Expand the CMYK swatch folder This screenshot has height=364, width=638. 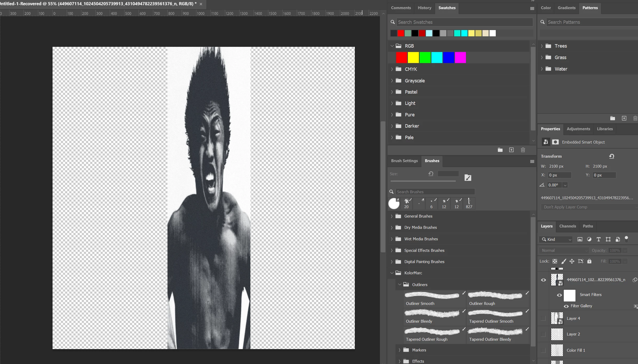(x=392, y=69)
